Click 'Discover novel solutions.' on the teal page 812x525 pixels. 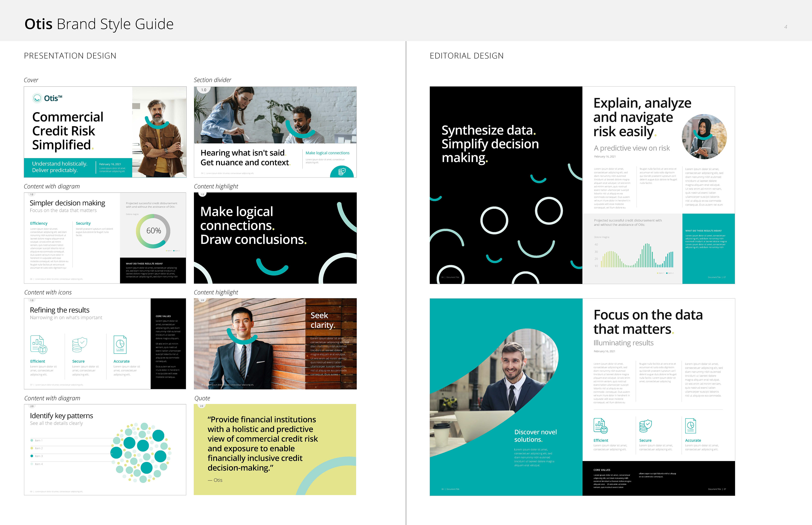coord(535,436)
